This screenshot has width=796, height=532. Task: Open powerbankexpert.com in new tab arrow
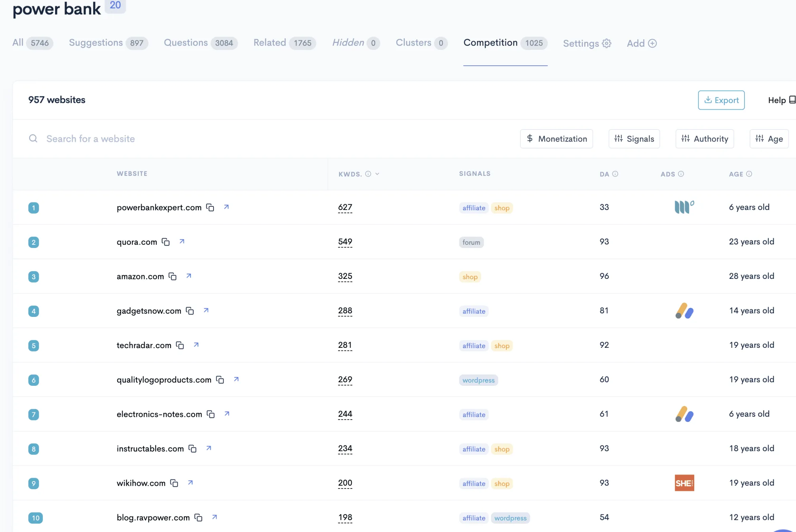tap(227, 207)
